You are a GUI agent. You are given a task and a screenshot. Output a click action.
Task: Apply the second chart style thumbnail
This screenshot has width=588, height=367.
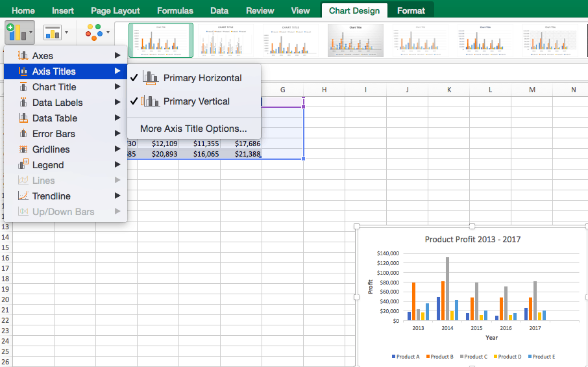coord(226,40)
